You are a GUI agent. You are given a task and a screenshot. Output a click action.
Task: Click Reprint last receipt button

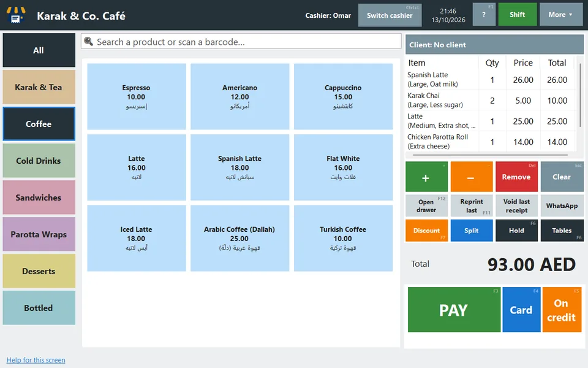[x=472, y=206]
